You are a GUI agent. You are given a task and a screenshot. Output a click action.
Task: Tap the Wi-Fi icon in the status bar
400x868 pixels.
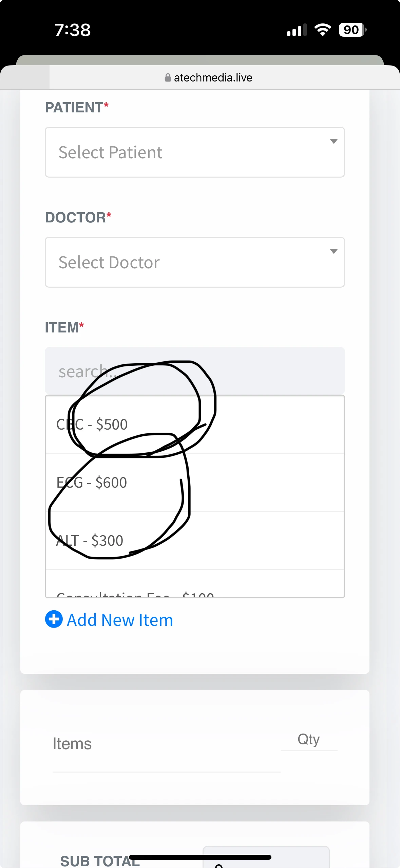(x=323, y=30)
